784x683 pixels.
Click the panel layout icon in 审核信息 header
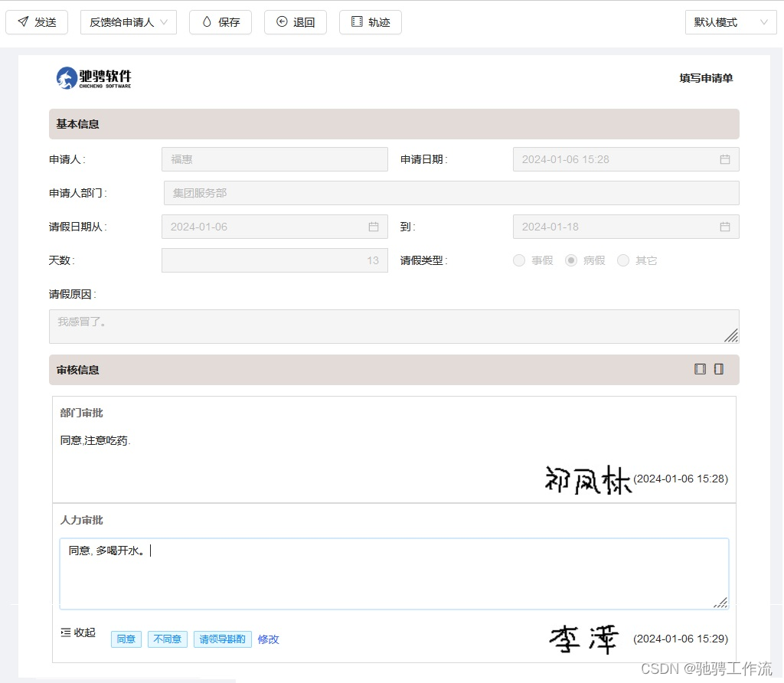(x=719, y=370)
